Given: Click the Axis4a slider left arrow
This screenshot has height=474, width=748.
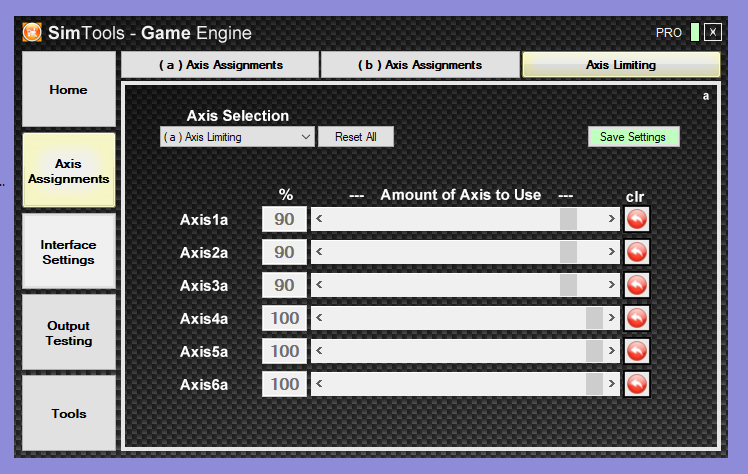Looking at the screenshot, I should coord(319,318).
